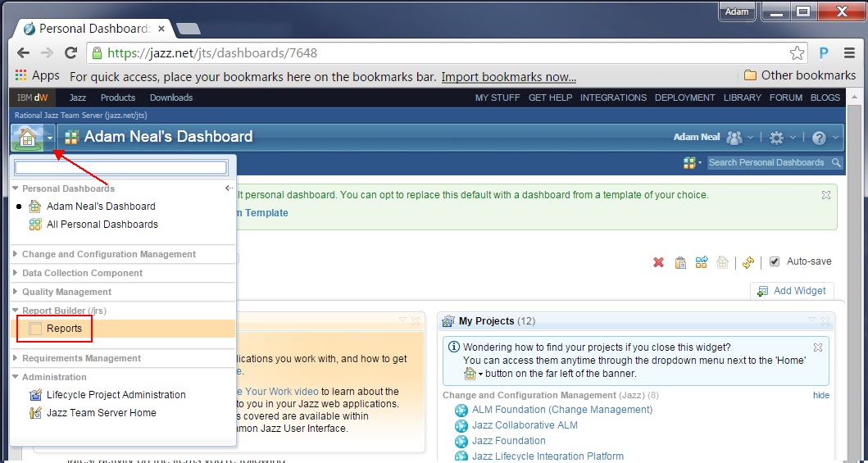
Task: Click the red X delete dashboard icon
Action: click(658, 262)
